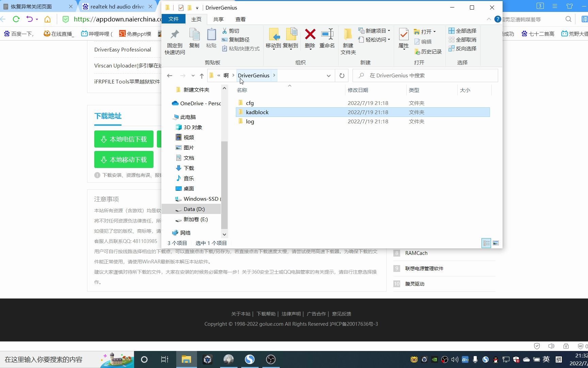Open customize quick access toolbar dropdown
588x368 pixels.
pyautogui.click(x=197, y=8)
